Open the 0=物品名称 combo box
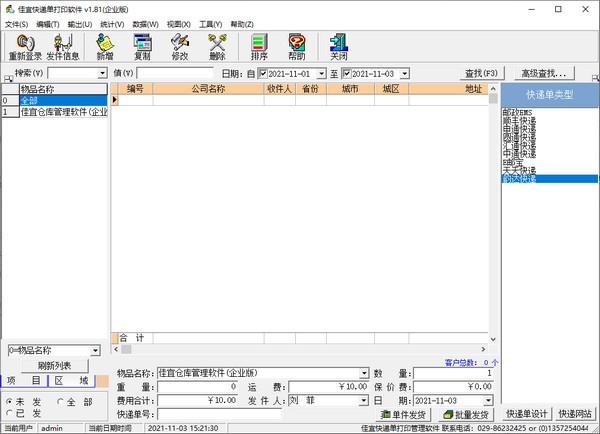Viewport: 600px width, 434px height. pos(95,350)
